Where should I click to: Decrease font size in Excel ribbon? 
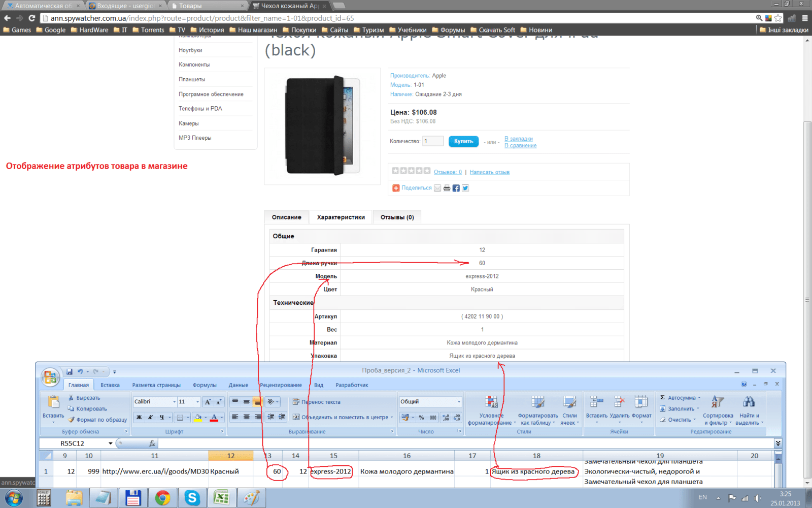coord(219,402)
